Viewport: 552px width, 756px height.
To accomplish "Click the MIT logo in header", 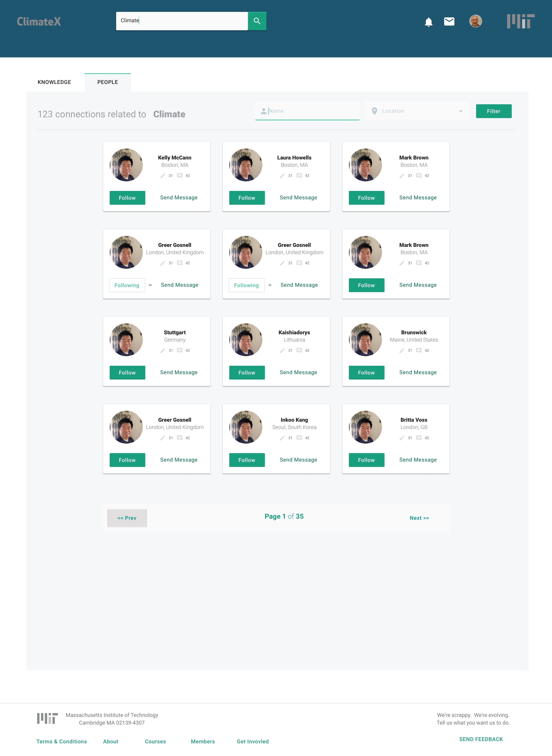I will click(521, 21).
